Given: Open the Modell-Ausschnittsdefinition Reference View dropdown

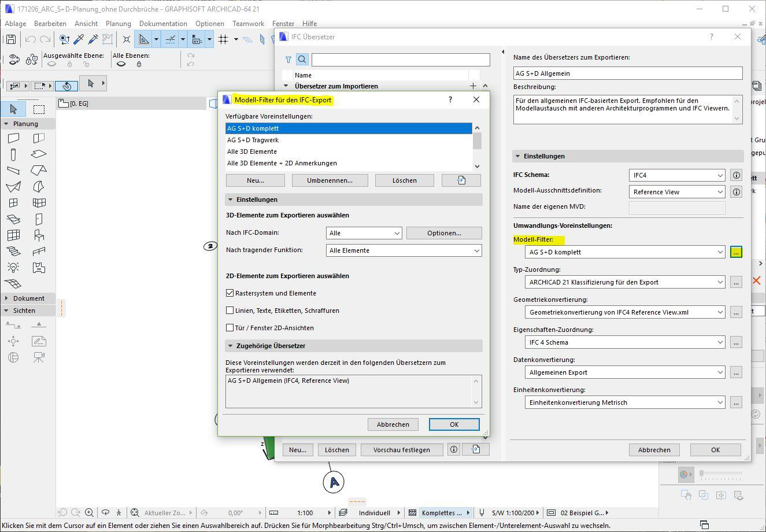Looking at the screenshot, I should pos(677,192).
